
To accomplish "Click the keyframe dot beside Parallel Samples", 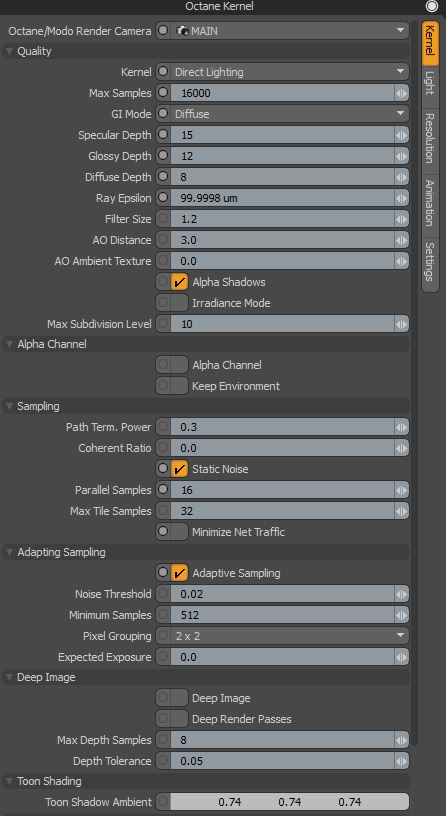I will [x=163, y=490].
